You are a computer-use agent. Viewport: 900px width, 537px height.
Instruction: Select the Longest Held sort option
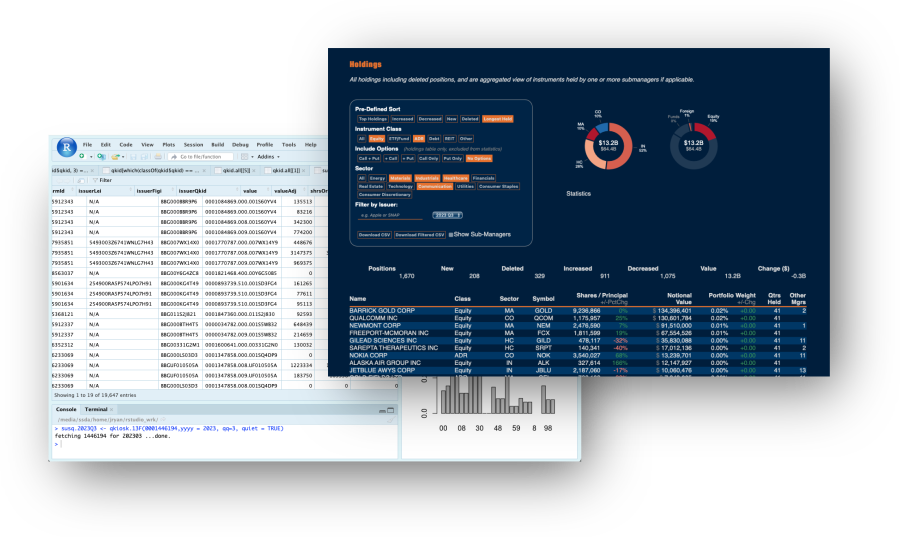click(498, 119)
